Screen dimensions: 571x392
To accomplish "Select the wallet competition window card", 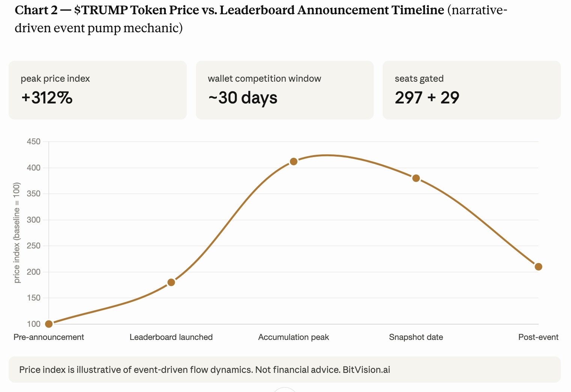I will 284,90.
